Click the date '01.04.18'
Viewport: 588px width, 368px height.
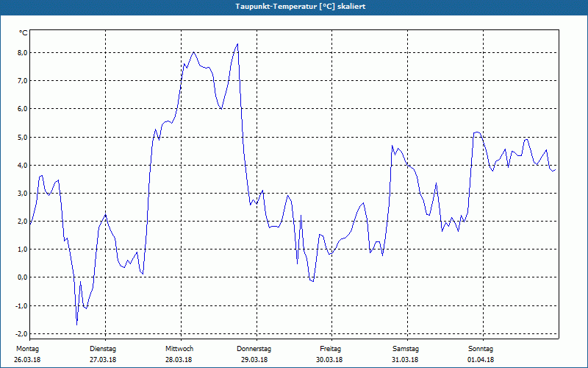coord(481,360)
